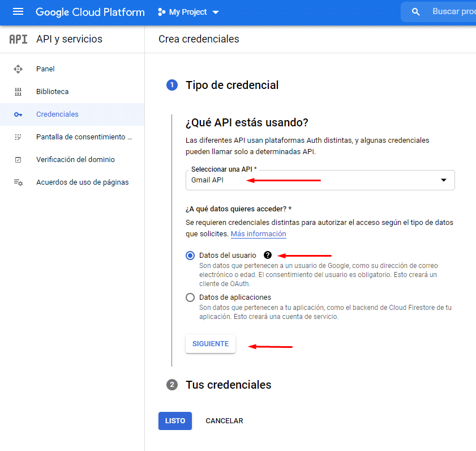The image size is (476, 451).
Task: Click the Google Cloud Platform logo text
Action: coord(90,12)
